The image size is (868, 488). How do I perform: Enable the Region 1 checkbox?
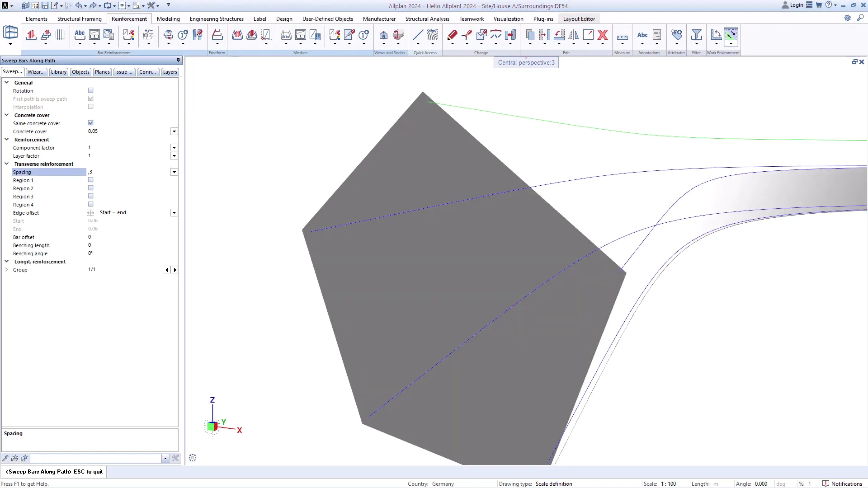(x=90, y=179)
